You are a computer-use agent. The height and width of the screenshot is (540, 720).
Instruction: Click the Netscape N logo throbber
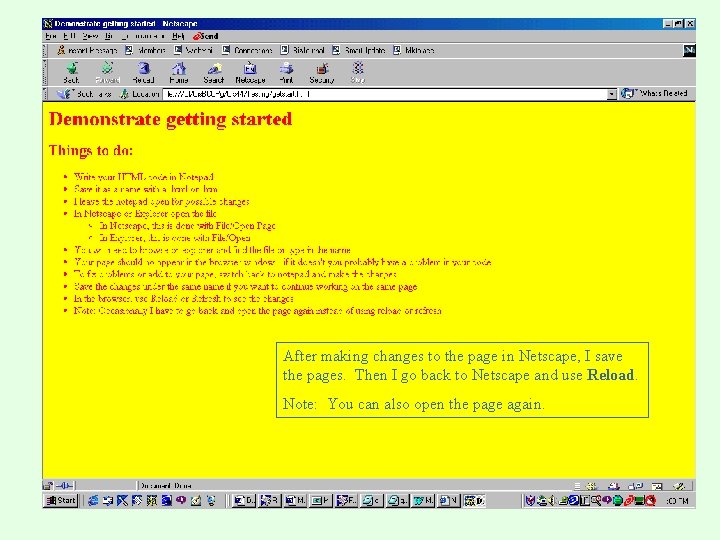click(x=689, y=51)
